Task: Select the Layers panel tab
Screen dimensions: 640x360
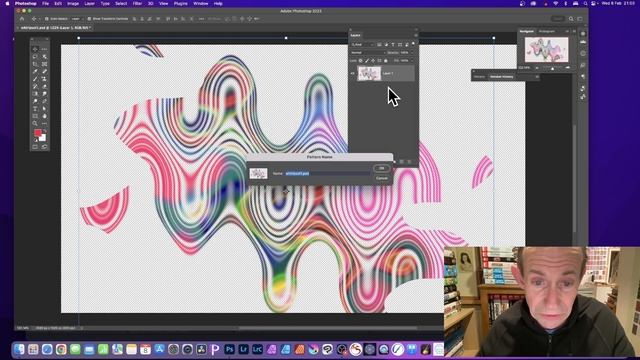Action: (x=356, y=35)
